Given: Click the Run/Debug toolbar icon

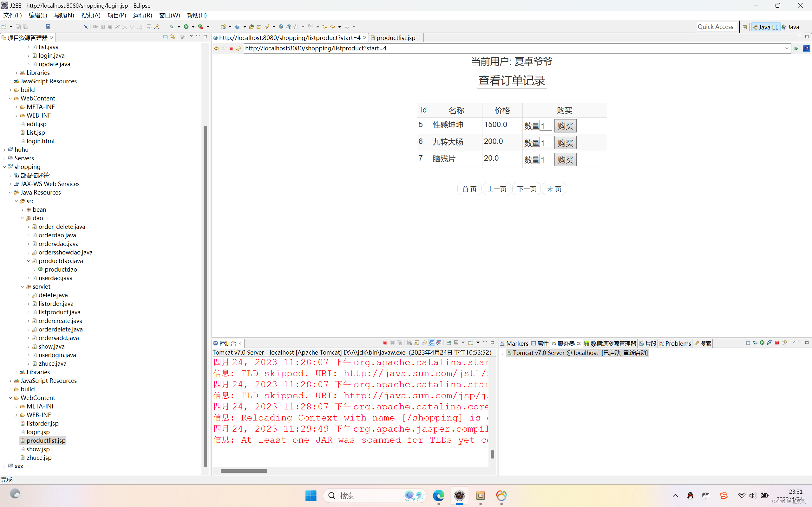Looking at the screenshot, I should [x=187, y=26].
